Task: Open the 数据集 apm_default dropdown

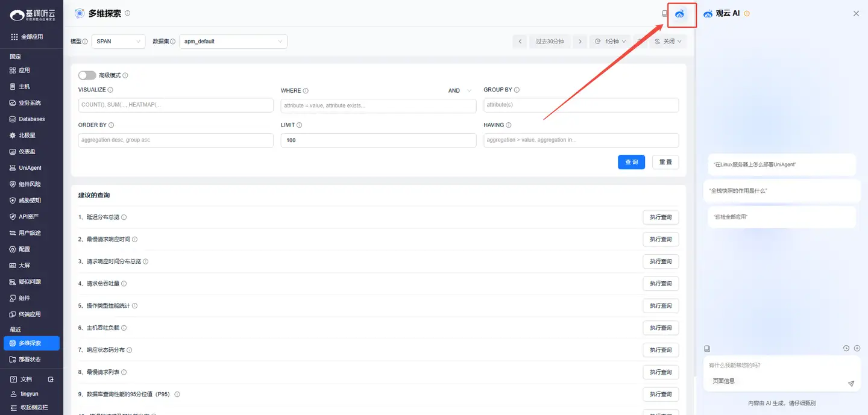Action: coord(233,42)
